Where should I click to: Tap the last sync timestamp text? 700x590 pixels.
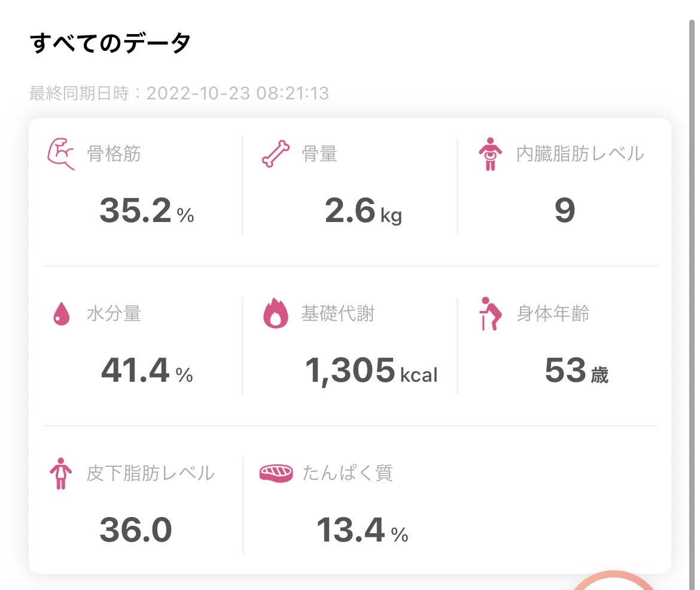[x=179, y=93]
